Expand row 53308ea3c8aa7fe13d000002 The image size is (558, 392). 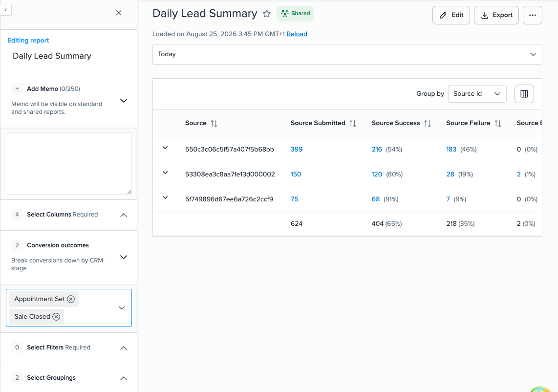click(165, 173)
